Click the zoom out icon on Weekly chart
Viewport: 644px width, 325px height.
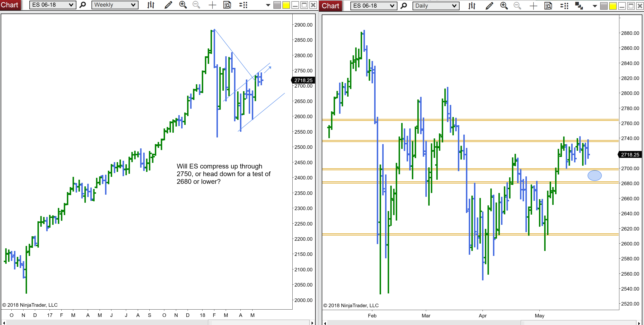(197, 5)
